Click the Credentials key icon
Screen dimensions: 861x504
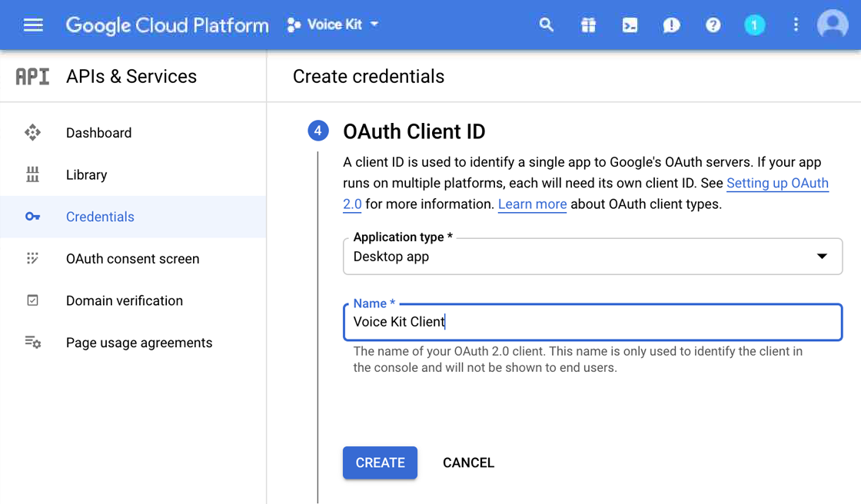point(32,217)
